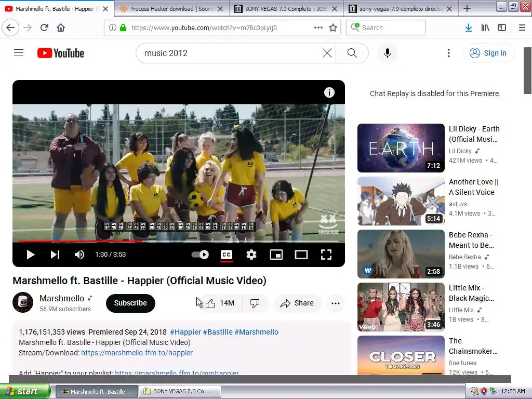Image resolution: width=532 pixels, height=399 pixels.
Task: Toggle closed captions CC button
Action: pyautogui.click(x=227, y=255)
